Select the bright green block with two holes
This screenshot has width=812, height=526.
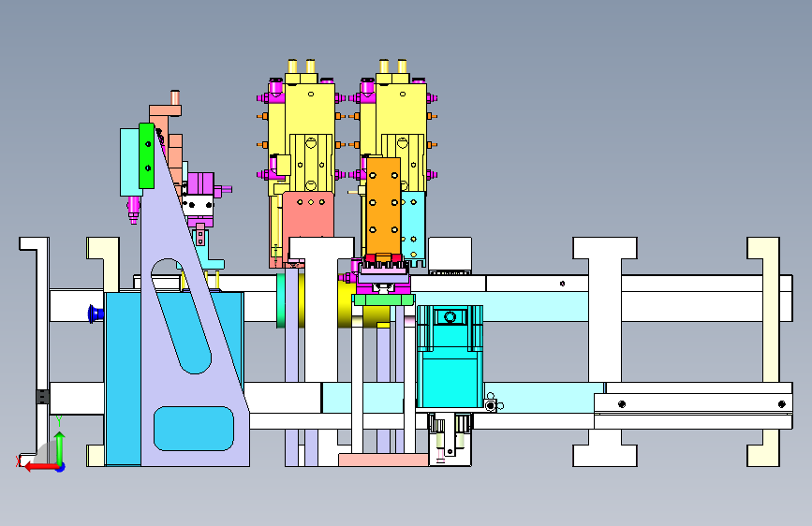coord(146,155)
